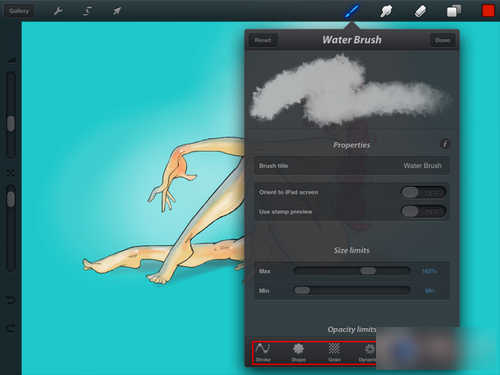Select the Eraser tool
Image resolution: width=500 pixels, height=375 pixels.
click(420, 11)
